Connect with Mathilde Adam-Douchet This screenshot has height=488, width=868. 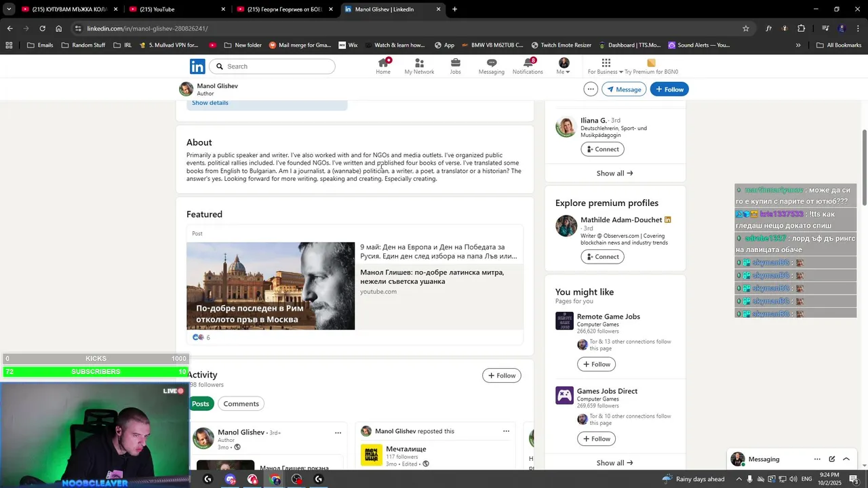603,257
